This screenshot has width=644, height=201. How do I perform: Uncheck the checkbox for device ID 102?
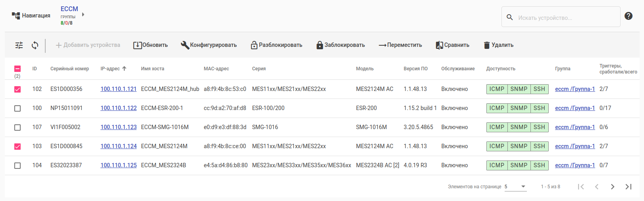17,89
